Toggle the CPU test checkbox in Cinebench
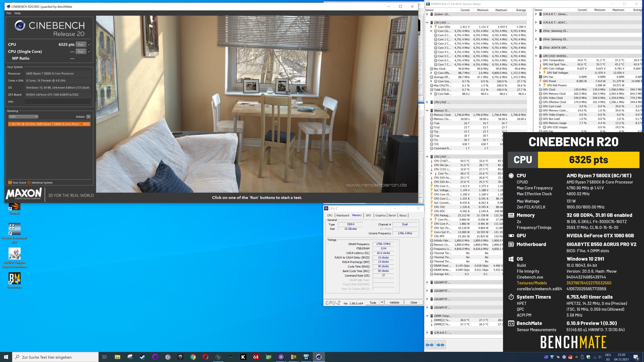 pos(89,44)
